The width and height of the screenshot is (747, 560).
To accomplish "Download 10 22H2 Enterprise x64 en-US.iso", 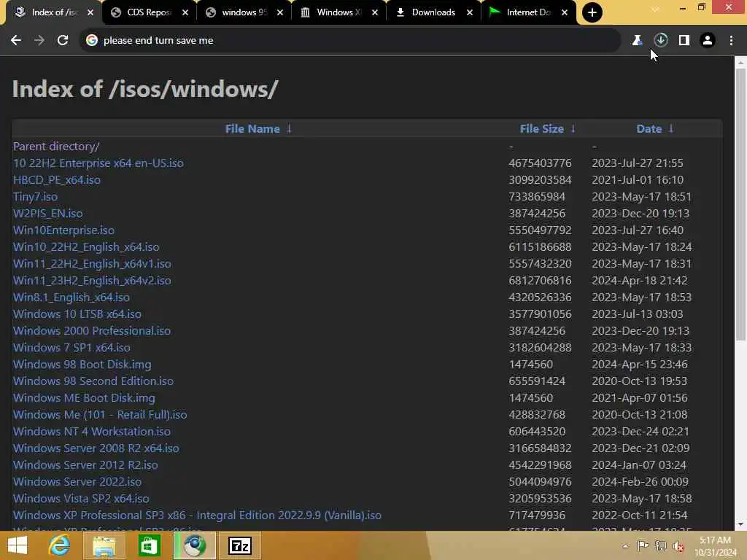I will [x=98, y=163].
